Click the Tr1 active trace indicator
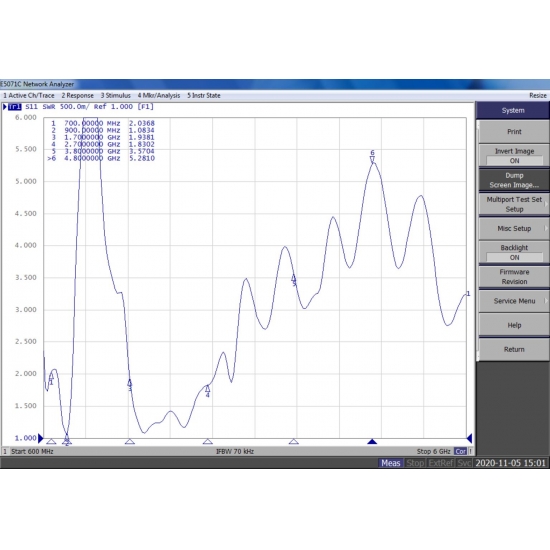Image resolution: width=550 pixels, height=550 pixels. click(x=14, y=107)
